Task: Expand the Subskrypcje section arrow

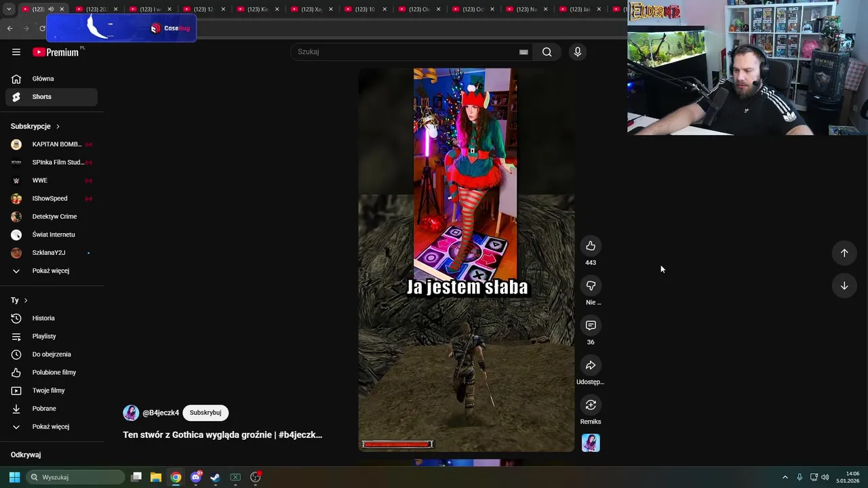Action: pos(58,127)
